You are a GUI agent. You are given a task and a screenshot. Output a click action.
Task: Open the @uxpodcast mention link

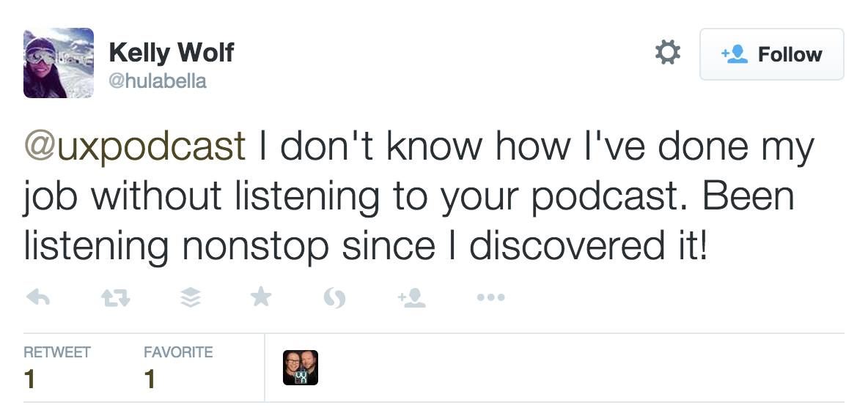click(x=134, y=147)
